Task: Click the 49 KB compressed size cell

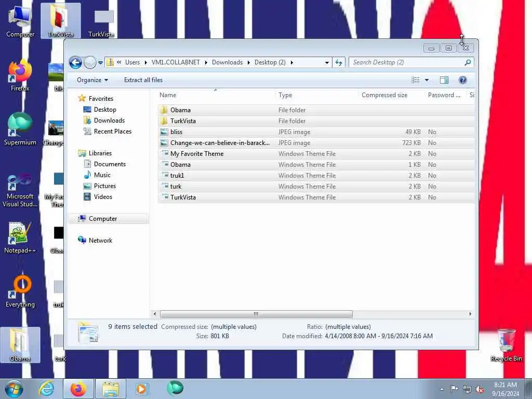Action: pos(413,132)
